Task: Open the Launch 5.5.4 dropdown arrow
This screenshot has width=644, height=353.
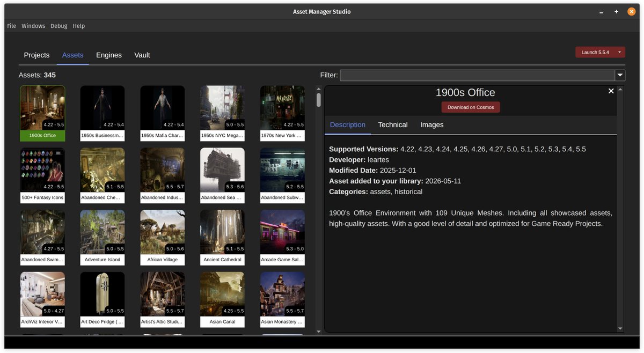Action: [x=619, y=52]
